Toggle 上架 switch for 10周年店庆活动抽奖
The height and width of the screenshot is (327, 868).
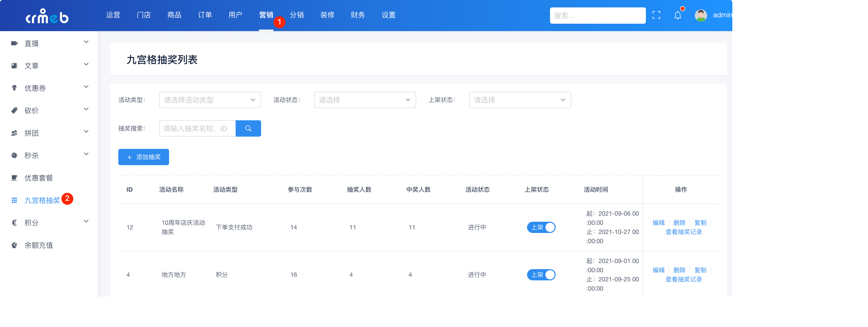click(541, 227)
